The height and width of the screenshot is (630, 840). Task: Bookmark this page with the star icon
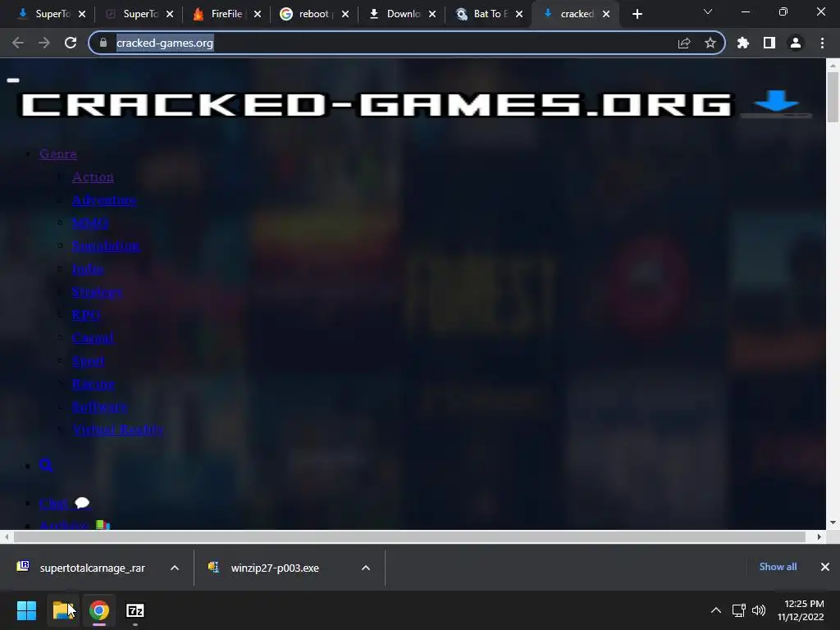(x=710, y=43)
